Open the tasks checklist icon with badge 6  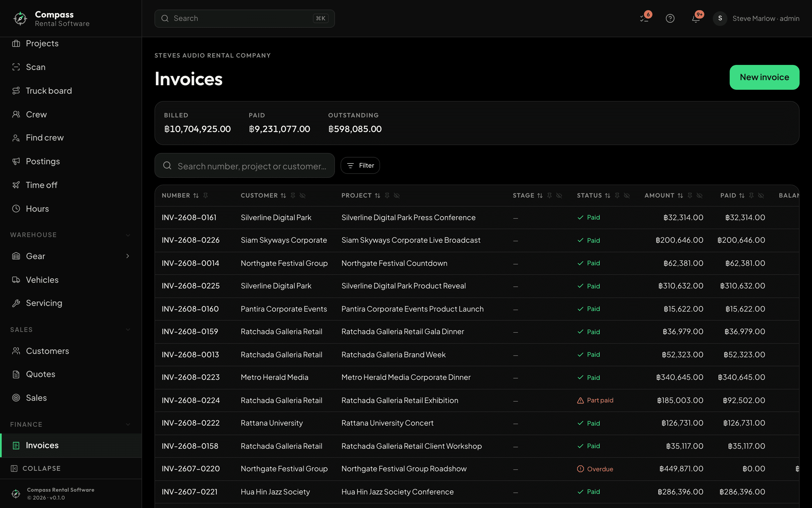645,18
